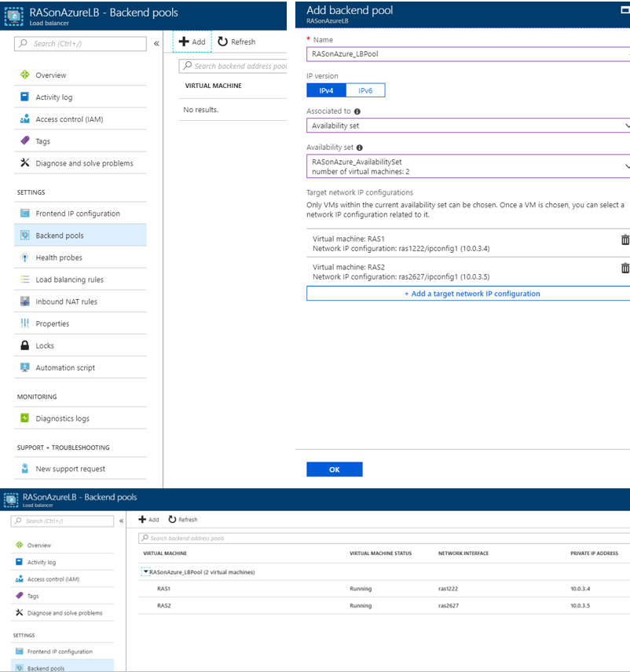Go to Frontend IP configuration in upper sidebar

pos(77,214)
